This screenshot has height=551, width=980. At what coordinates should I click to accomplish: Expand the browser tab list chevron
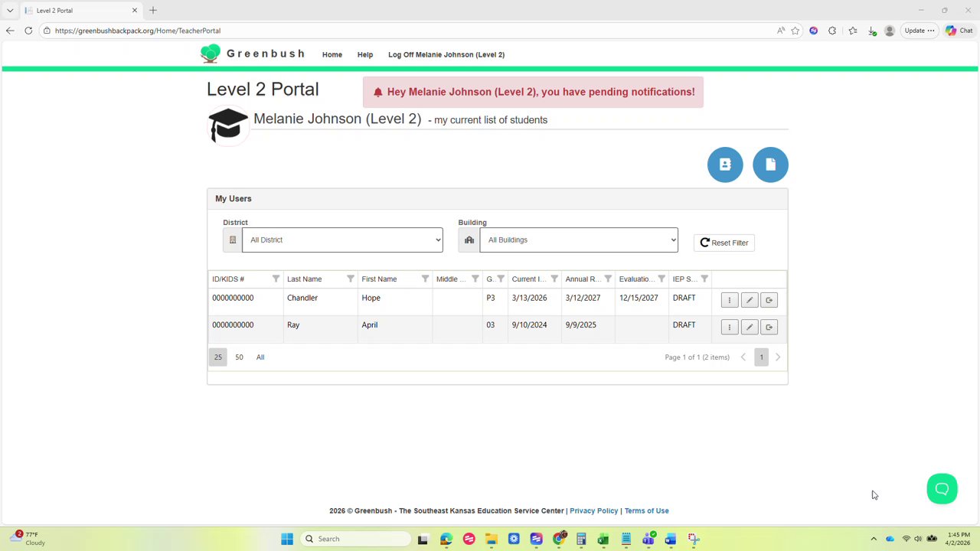tap(10, 11)
